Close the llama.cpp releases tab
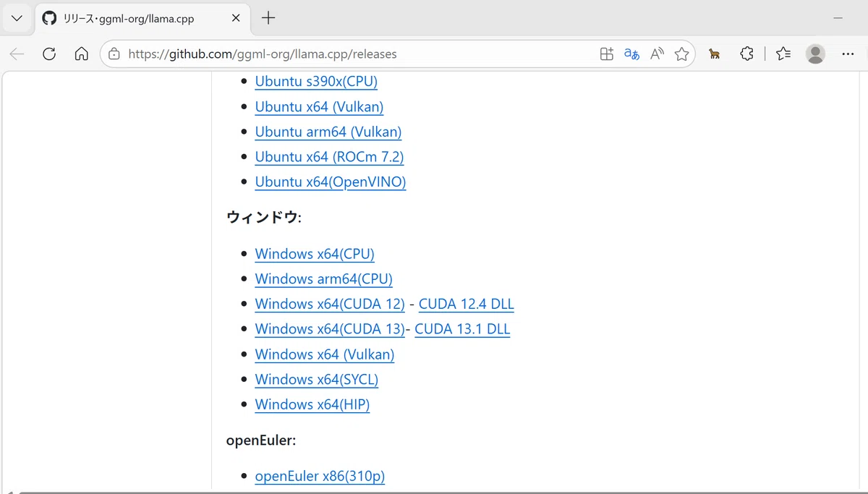This screenshot has width=868, height=494. point(236,18)
